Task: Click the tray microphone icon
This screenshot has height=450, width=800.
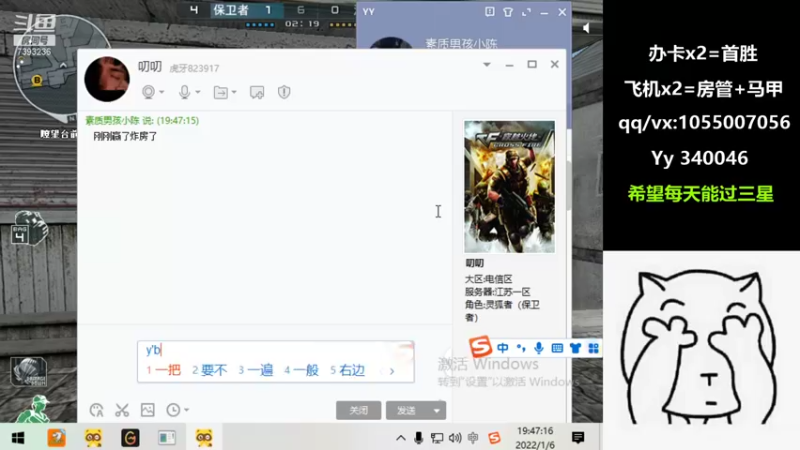Action: 418,438
